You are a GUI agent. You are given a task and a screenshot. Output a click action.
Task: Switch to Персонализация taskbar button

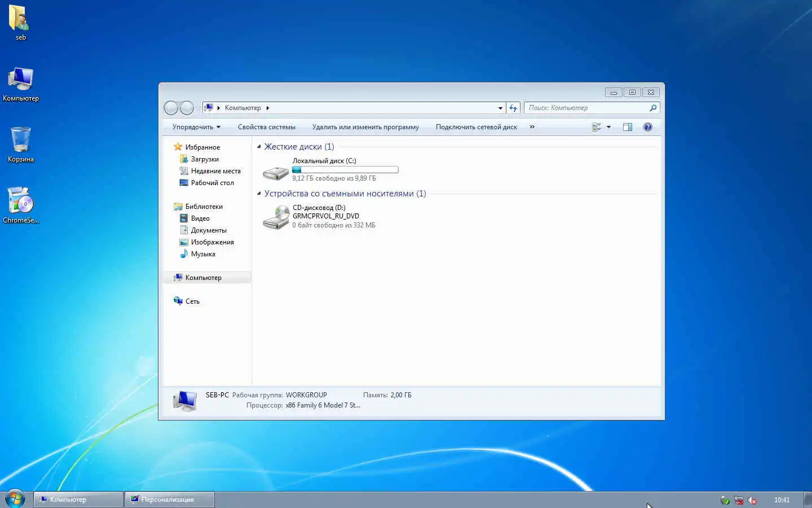(x=170, y=500)
